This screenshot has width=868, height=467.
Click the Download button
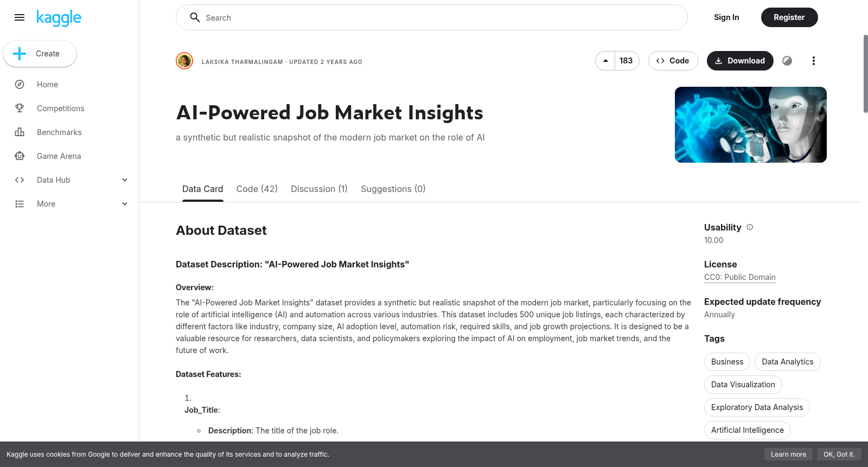click(740, 61)
